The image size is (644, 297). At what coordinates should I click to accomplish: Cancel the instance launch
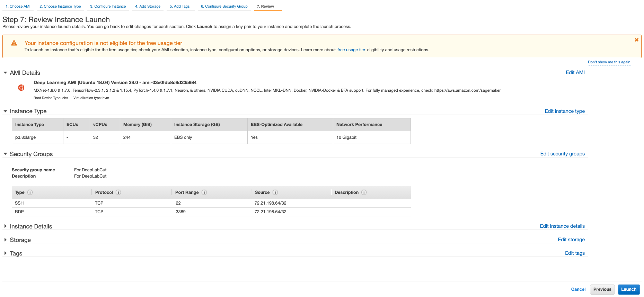578,289
